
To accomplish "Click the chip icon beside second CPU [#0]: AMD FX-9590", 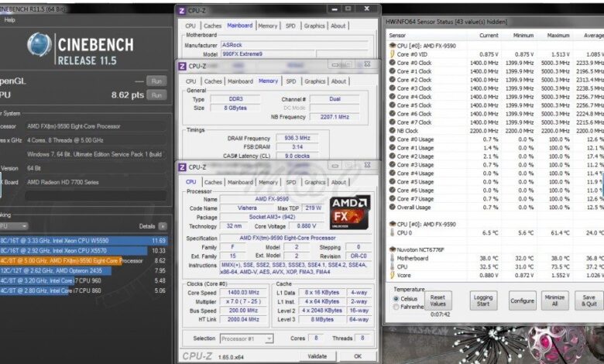I will 393,224.
